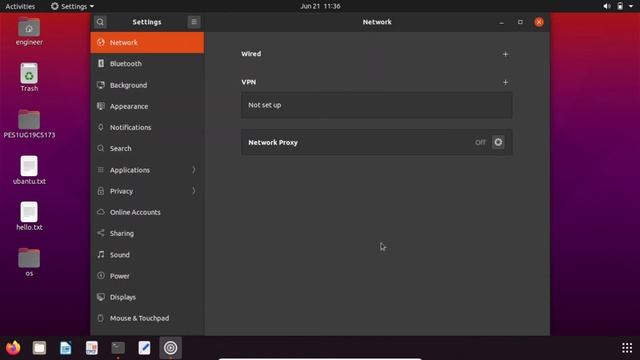The height and width of the screenshot is (360, 640).
Task: Click the Bluetooth icon in sidebar
Action: [x=101, y=63]
